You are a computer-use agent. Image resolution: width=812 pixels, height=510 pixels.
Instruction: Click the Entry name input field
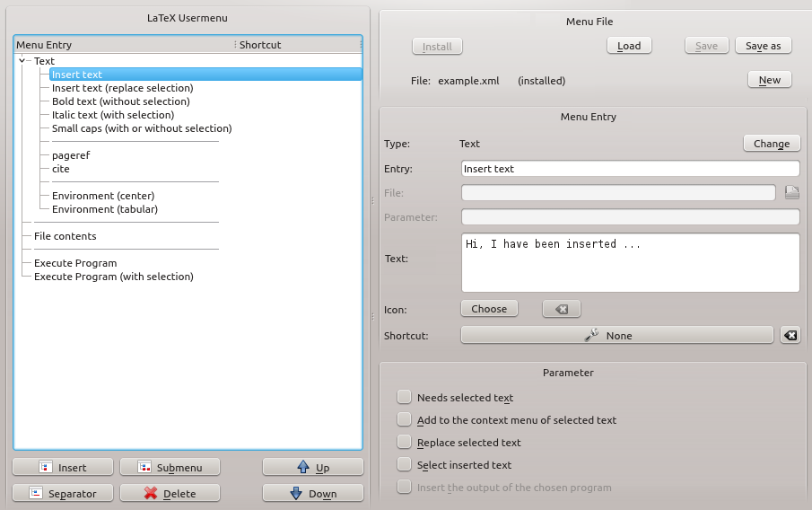pyautogui.click(x=630, y=169)
